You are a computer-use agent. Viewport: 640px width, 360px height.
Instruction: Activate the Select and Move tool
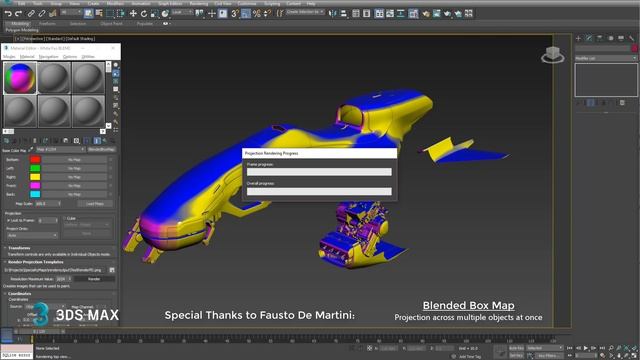pyautogui.click(x=133, y=13)
